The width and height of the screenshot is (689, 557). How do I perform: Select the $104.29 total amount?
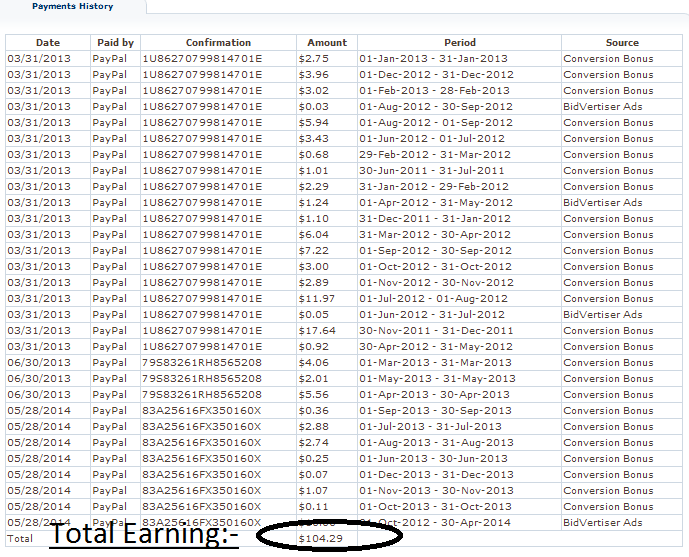320,539
